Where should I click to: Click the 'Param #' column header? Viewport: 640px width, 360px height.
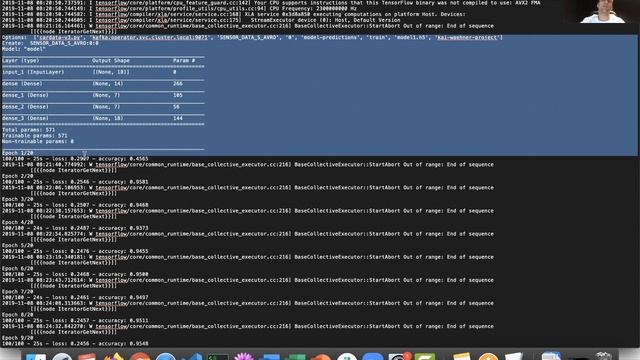click(x=184, y=60)
